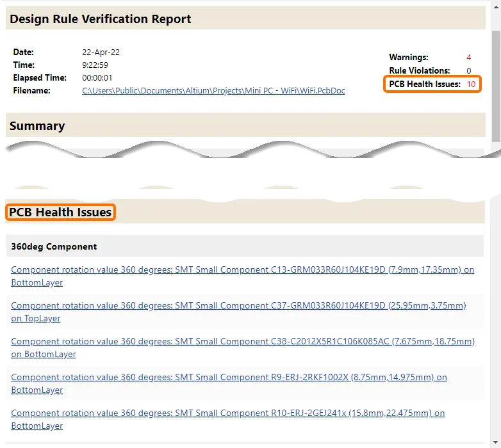
Task: Click the Rule Violations count 0
Action: pyautogui.click(x=469, y=71)
